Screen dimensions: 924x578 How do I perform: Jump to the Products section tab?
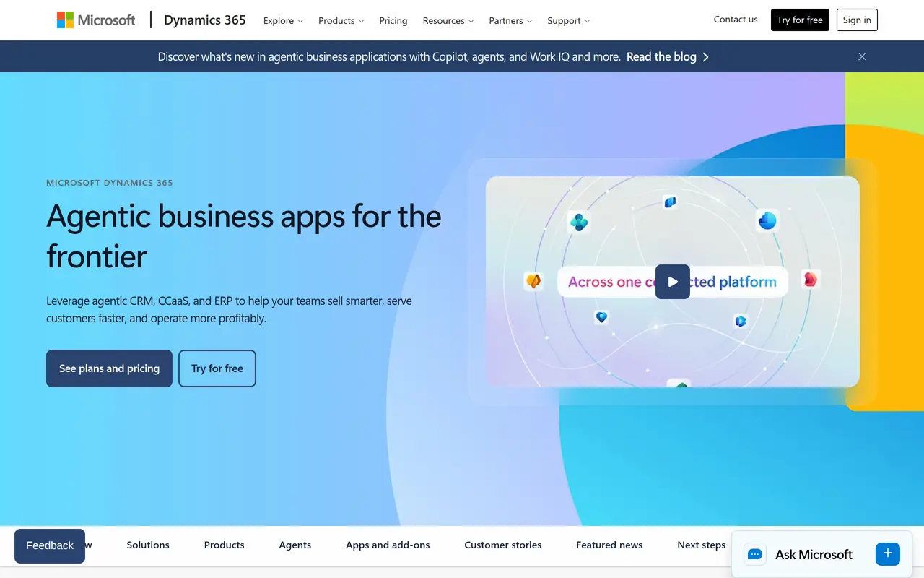tap(224, 545)
